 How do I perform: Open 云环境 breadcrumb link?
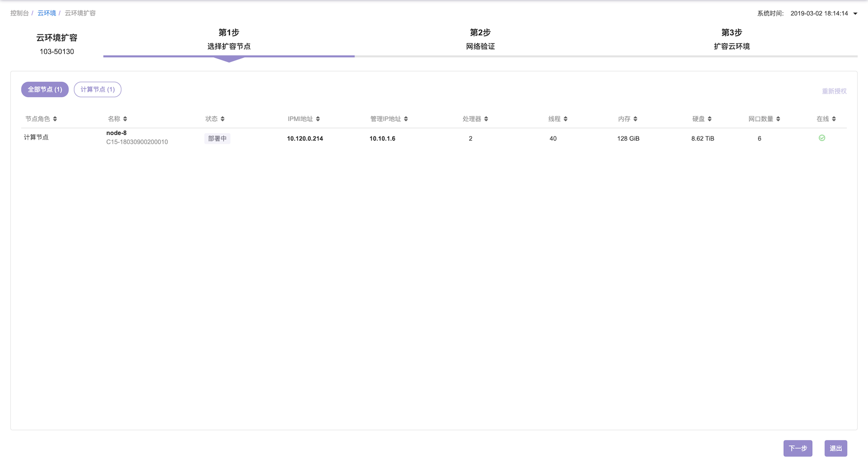47,13
